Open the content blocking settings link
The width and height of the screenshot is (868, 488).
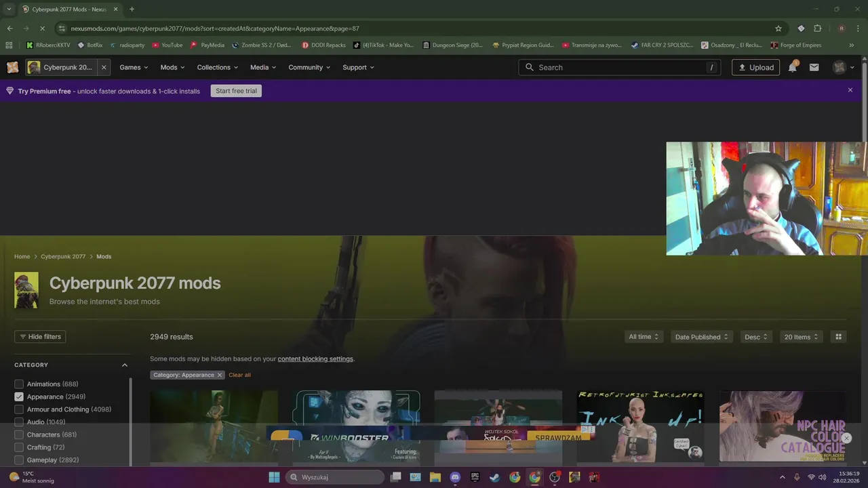click(315, 359)
